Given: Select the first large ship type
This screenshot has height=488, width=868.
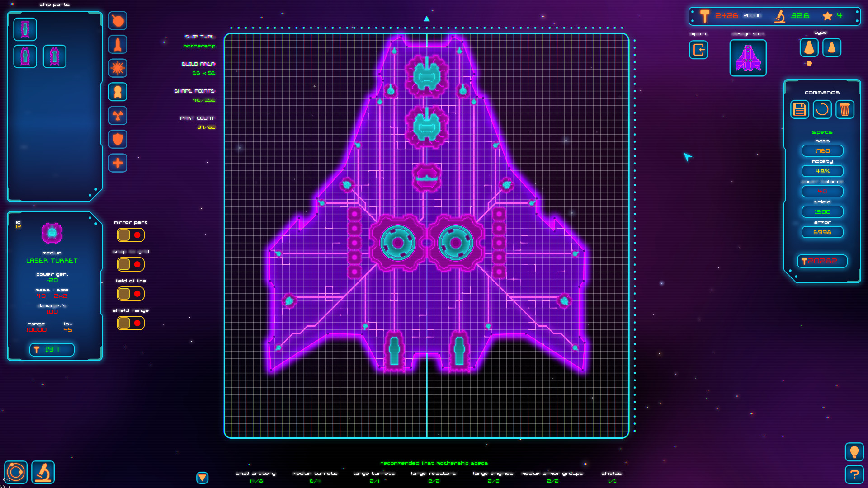Looking at the screenshot, I should tap(809, 47).
